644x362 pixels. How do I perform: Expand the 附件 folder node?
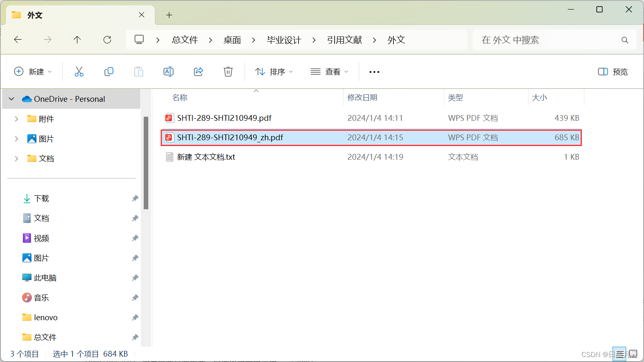coord(16,119)
